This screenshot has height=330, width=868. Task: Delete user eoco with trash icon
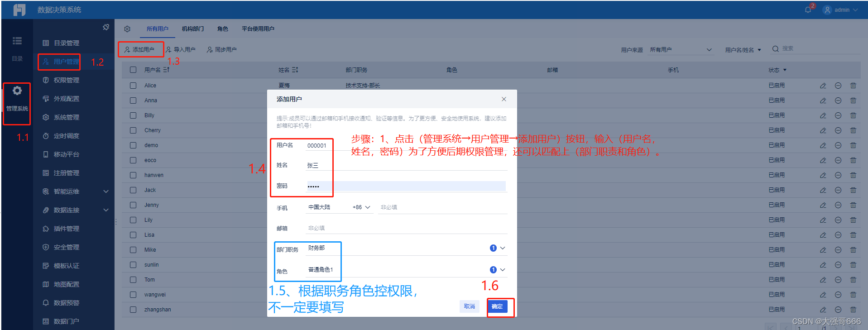(853, 160)
